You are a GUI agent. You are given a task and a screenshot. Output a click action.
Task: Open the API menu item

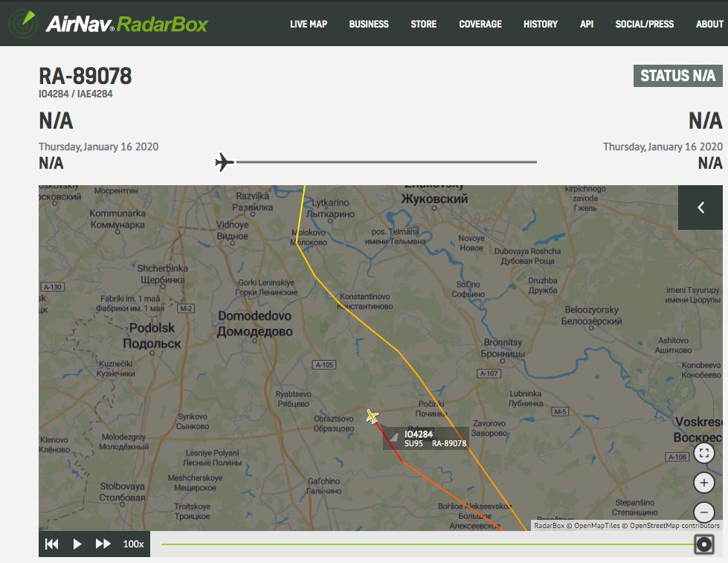click(x=587, y=24)
